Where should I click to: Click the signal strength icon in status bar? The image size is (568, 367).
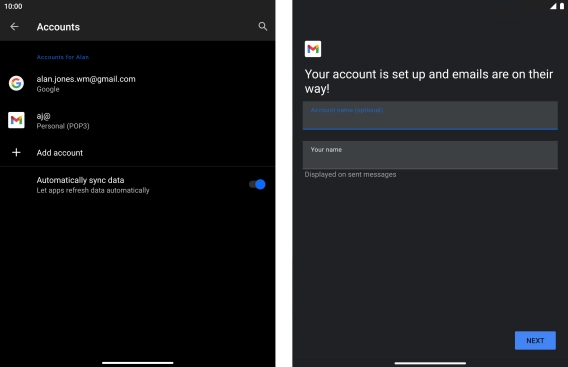pyautogui.click(x=553, y=6)
